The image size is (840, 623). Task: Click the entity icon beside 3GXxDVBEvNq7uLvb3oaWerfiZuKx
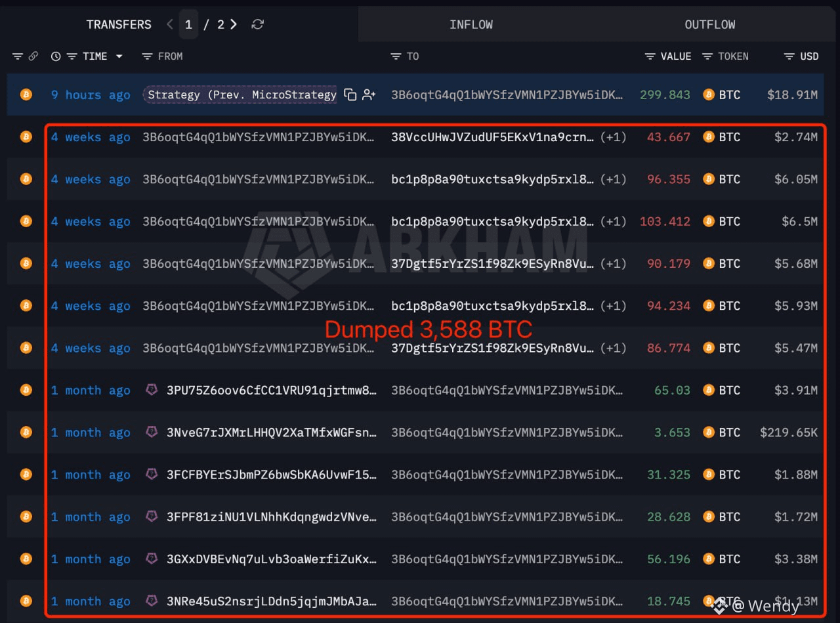point(152,559)
